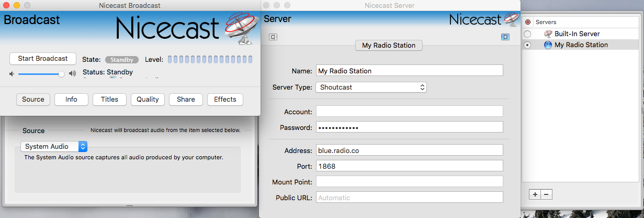Click the low-volume speaker icon
Viewport: 644px width, 218px height.
[12, 74]
